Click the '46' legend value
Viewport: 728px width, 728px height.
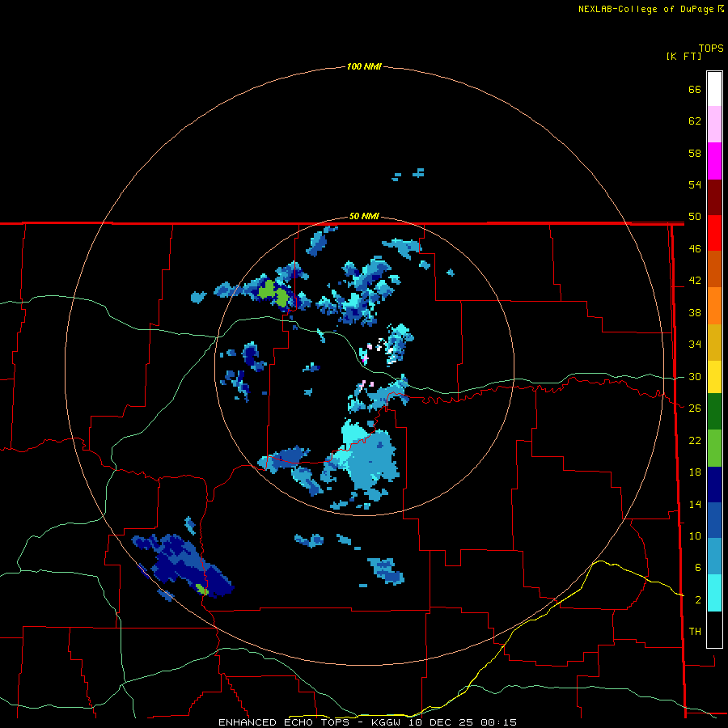pyautogui.click(x=695, y=249)
